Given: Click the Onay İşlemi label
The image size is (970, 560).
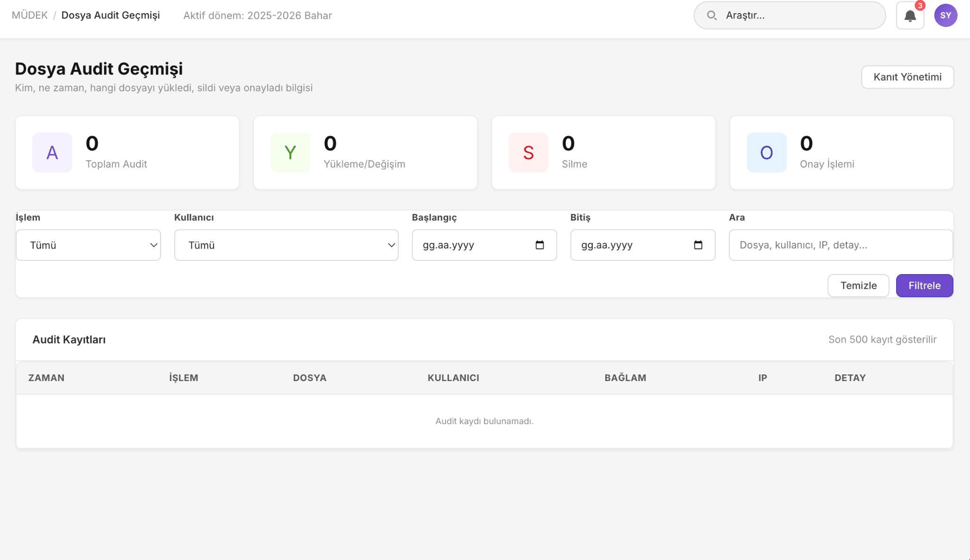Looking at the screenshot, I should [x=827, y=164].
